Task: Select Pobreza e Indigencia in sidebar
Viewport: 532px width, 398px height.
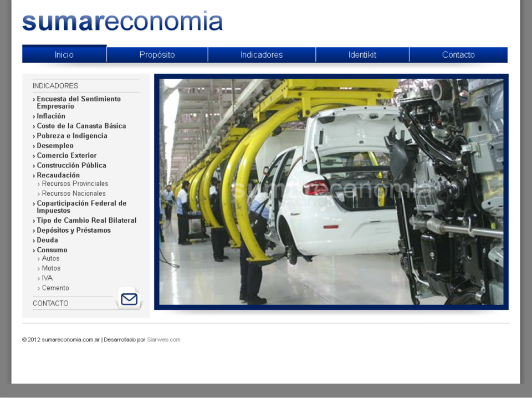Action: click(72, 136)
